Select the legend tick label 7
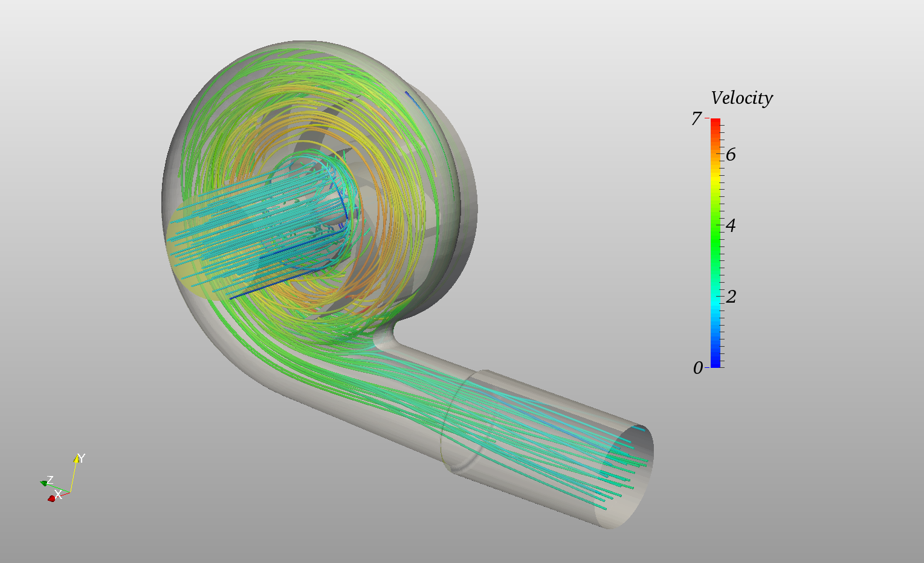This screenshot has width=924, height=563. click(x=697, y=118)
